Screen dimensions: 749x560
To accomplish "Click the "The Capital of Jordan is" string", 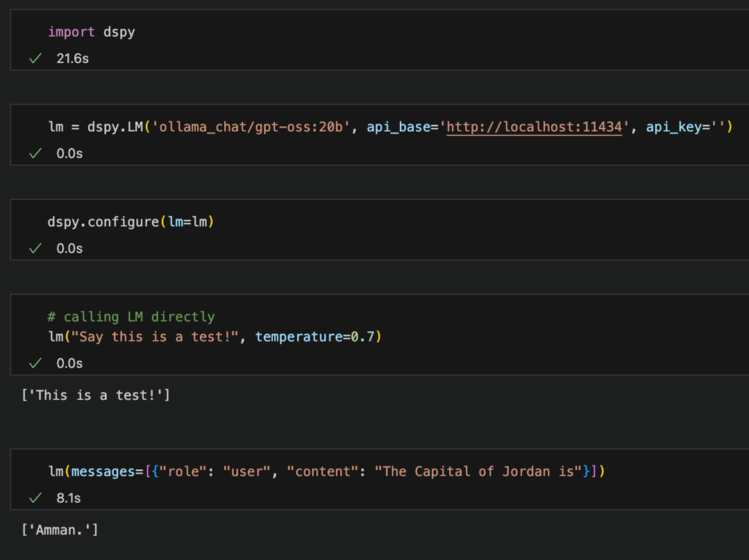I will (x=478, y=472).
